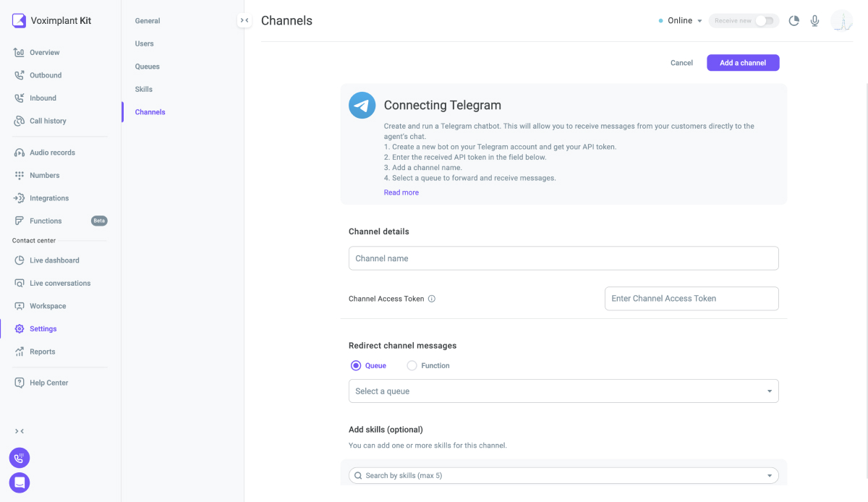Click the microphone icon in header
The image size is (868, 502).
pyautogui.click(x=815, y=21)
